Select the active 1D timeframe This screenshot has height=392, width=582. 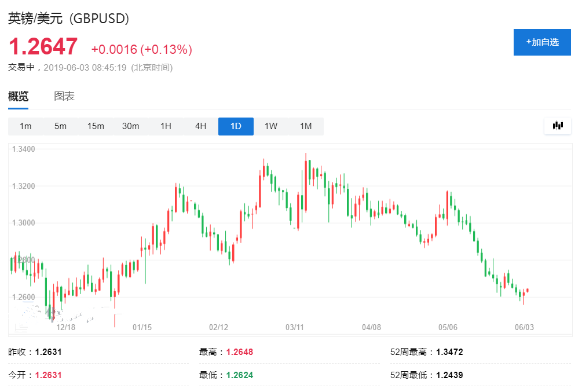tap(236, 126)
